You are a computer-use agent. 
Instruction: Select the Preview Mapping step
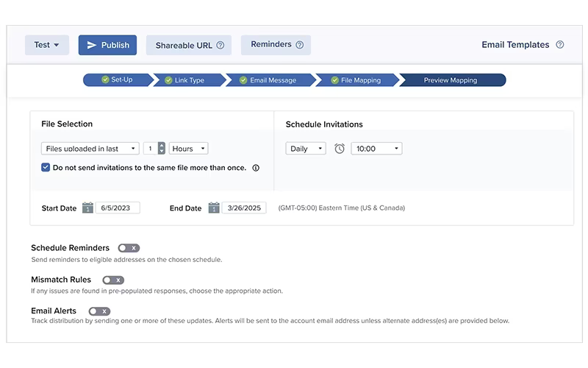click(452, 80)
